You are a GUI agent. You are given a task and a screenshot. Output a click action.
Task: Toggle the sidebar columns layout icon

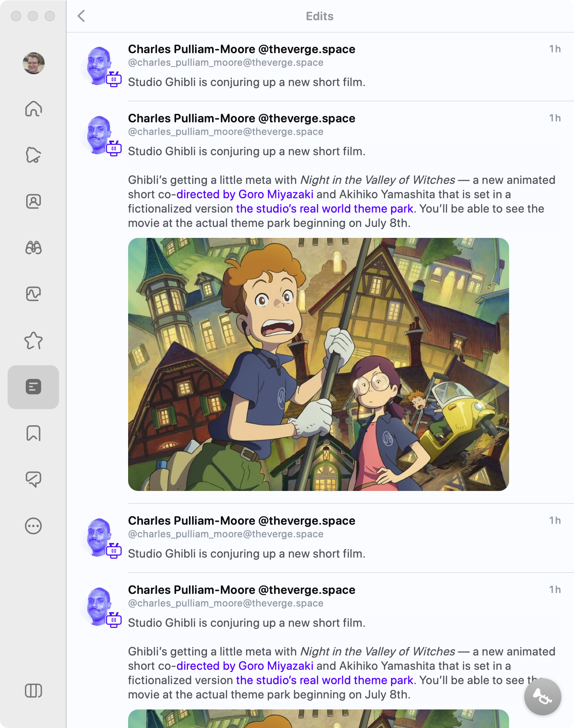33,690
